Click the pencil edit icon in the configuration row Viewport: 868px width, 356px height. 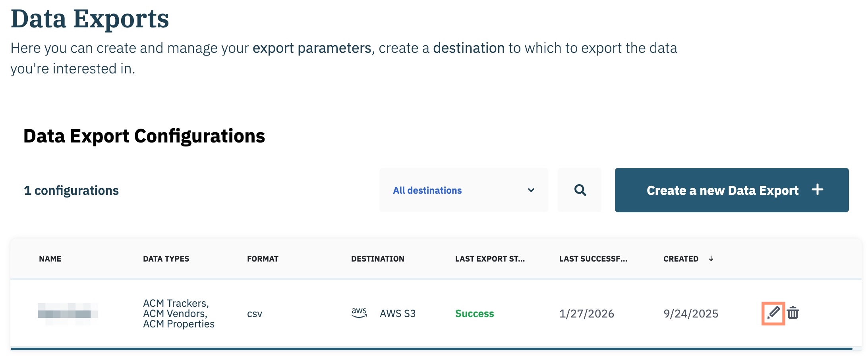[773, 313]
